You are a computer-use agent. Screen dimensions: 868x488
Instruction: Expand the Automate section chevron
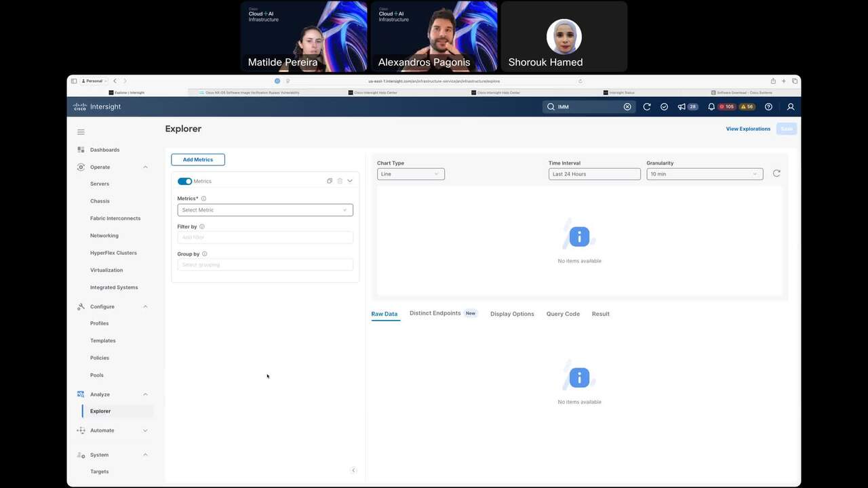(145, 430)
